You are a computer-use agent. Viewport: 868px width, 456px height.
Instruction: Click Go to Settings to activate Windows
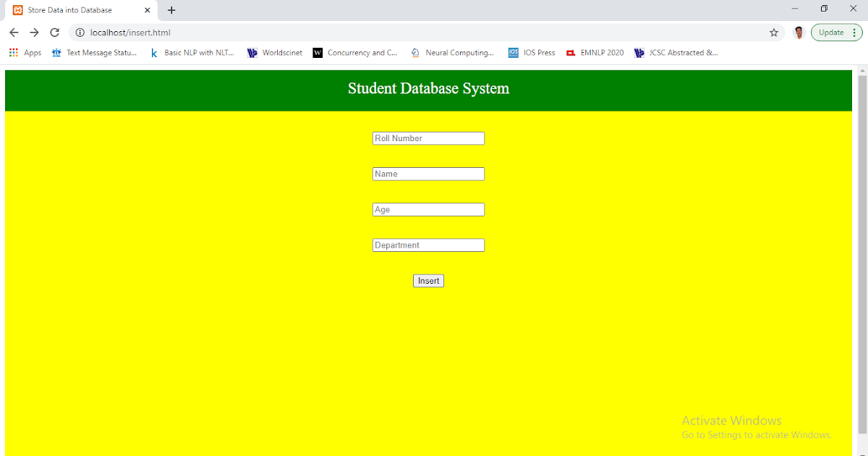point(757,434)
